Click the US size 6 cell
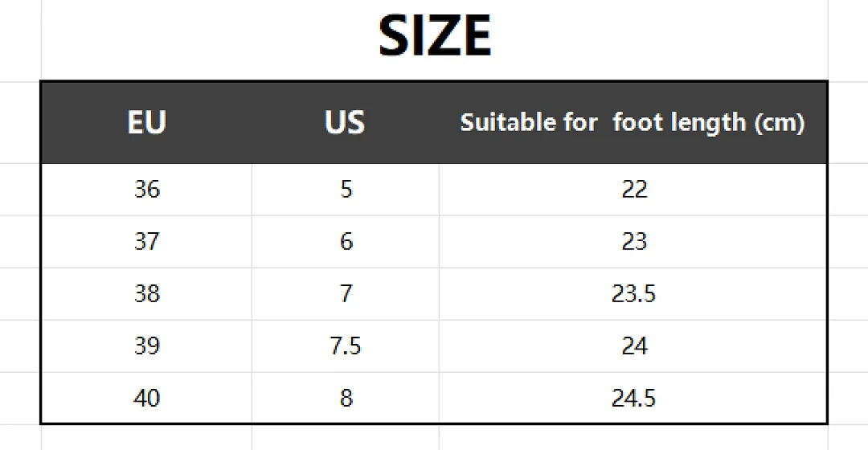The image size is (868, 450). point(346,242)
